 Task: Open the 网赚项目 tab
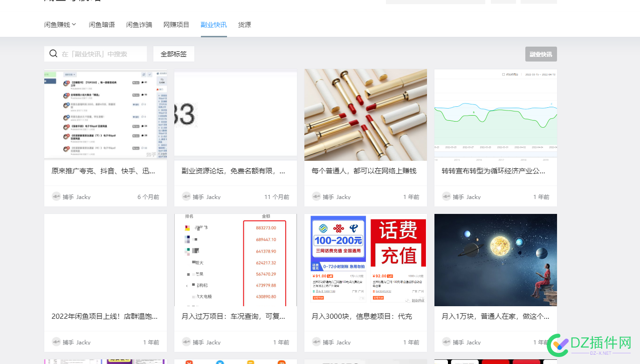[176, 25]
